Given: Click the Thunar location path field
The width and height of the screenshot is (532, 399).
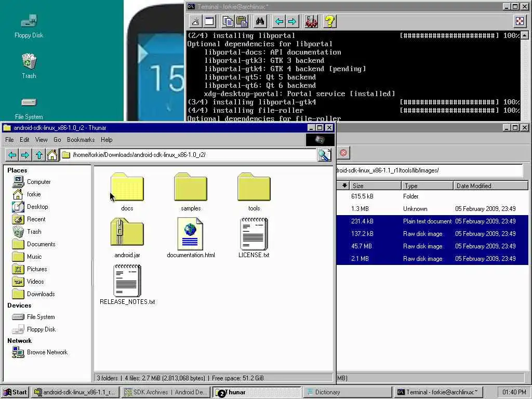Looking at the screenshot, I should coord(188,155).
